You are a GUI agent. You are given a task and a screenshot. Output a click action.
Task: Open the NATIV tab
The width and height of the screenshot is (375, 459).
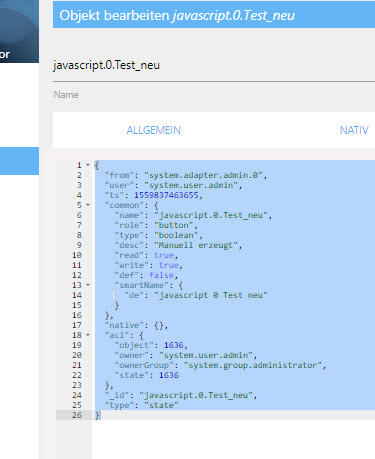point(354,130)
